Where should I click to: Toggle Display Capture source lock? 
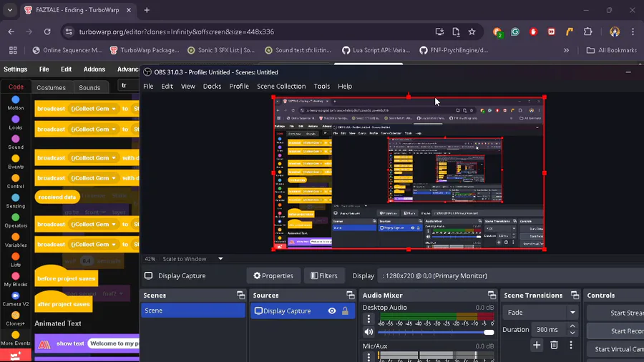[345, 311]
